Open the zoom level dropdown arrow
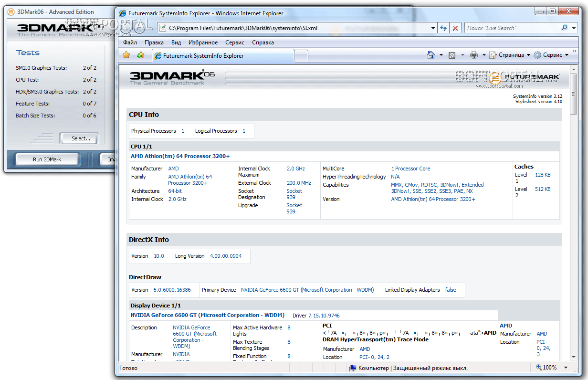 pyautogui.click(x=566, y=368)
